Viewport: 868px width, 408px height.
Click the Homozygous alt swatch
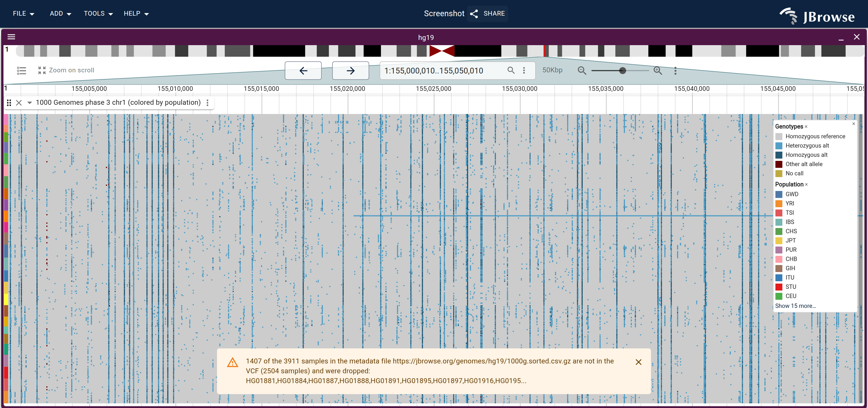(779, 155)
